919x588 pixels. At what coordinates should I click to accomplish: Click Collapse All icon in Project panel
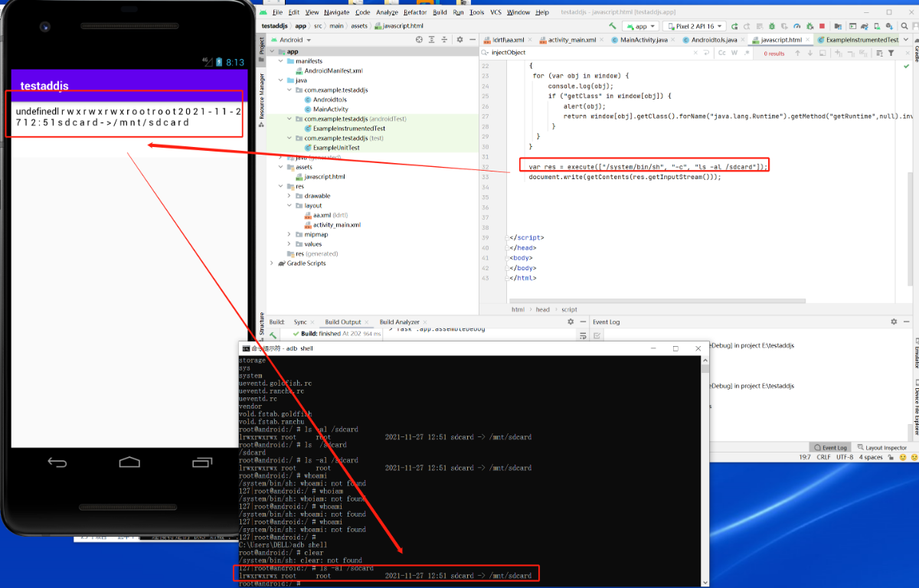(445, 39)
